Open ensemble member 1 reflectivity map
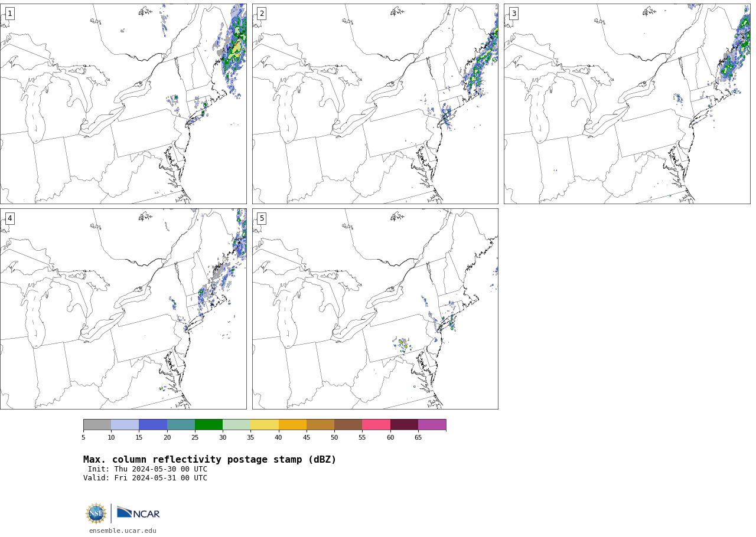756x537 pixels. click(x=123, y=104)
